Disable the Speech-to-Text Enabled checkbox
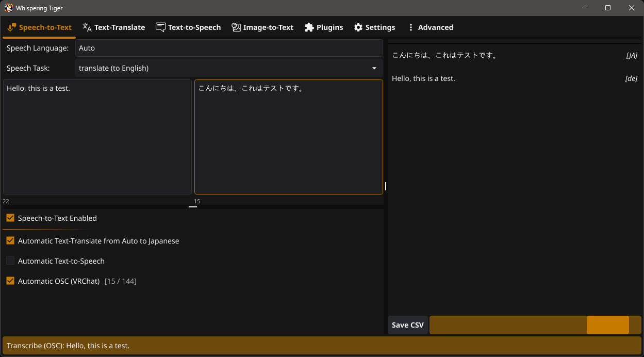 pos(10,218)
